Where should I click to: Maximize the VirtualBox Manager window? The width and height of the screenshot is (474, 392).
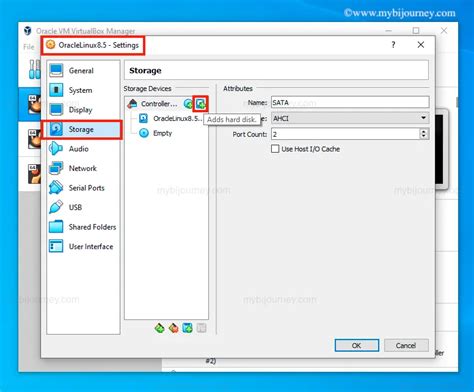coord(416,31)
